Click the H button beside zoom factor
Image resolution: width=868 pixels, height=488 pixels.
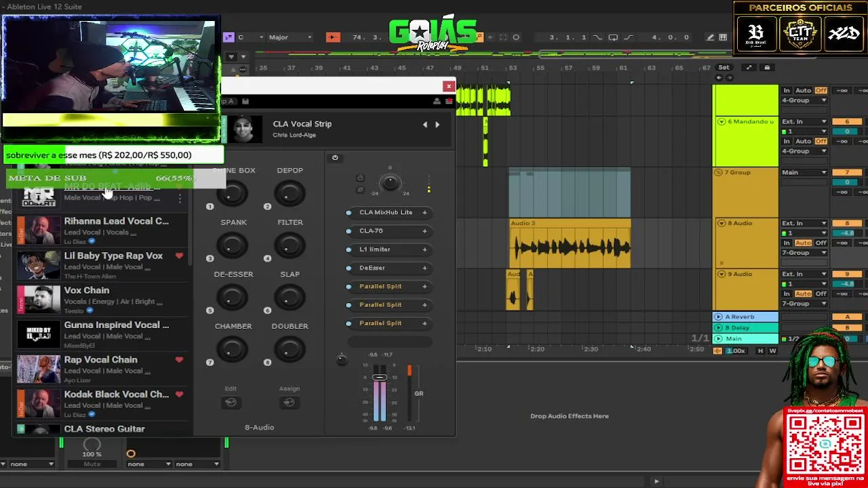coord(760,351)
